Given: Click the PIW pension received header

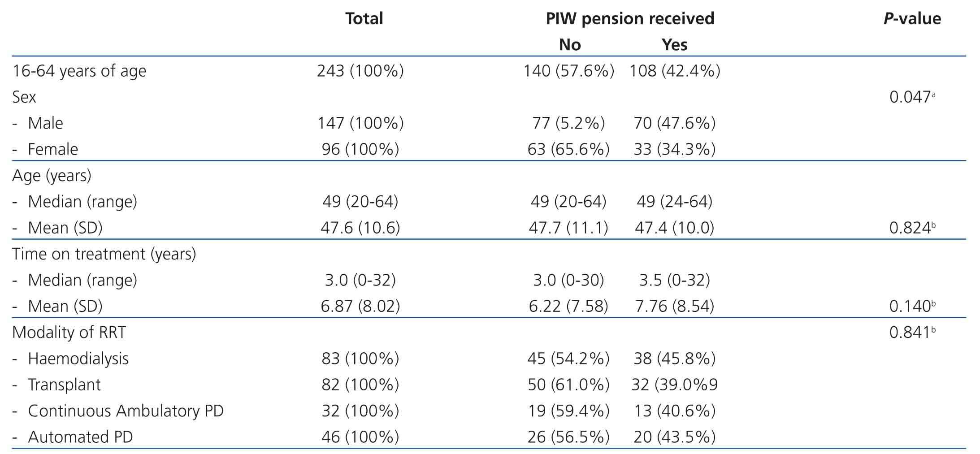Looking at the screenshot, I should (630, 18).
